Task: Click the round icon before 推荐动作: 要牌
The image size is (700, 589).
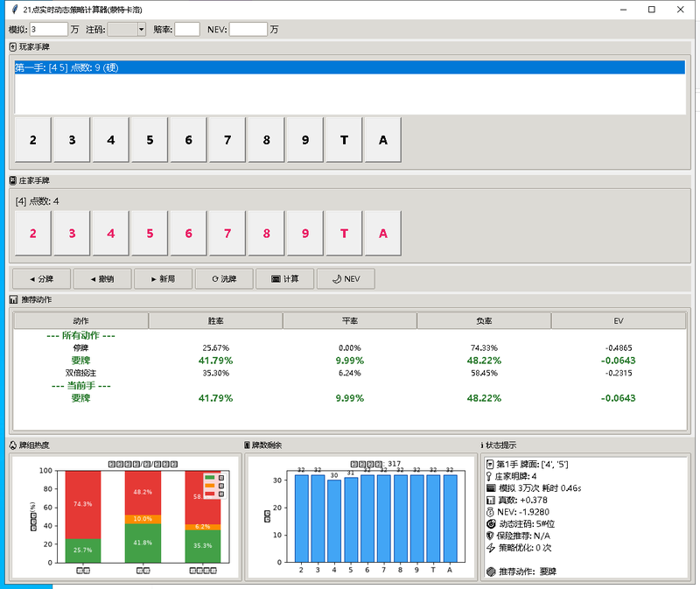Action: [491, 571]
